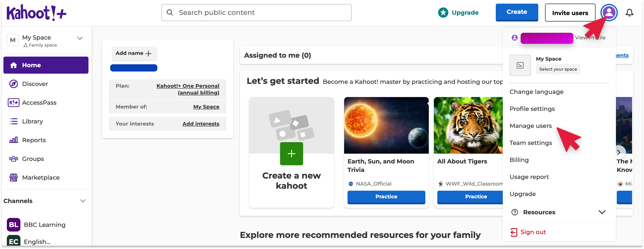644x249 pixels.
Task: Click the My Space image placeholder icon
Action: 520,65
